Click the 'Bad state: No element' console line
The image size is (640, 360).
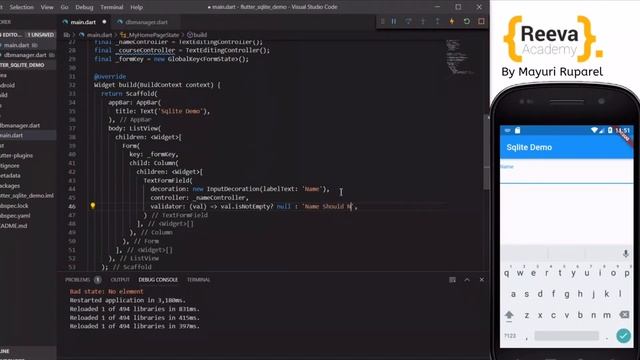107,291
